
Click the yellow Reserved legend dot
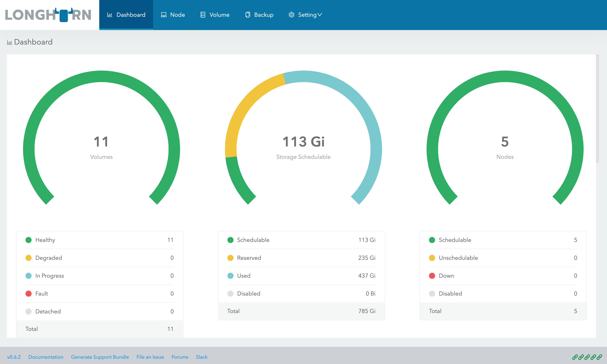click(x=230, y=258)
